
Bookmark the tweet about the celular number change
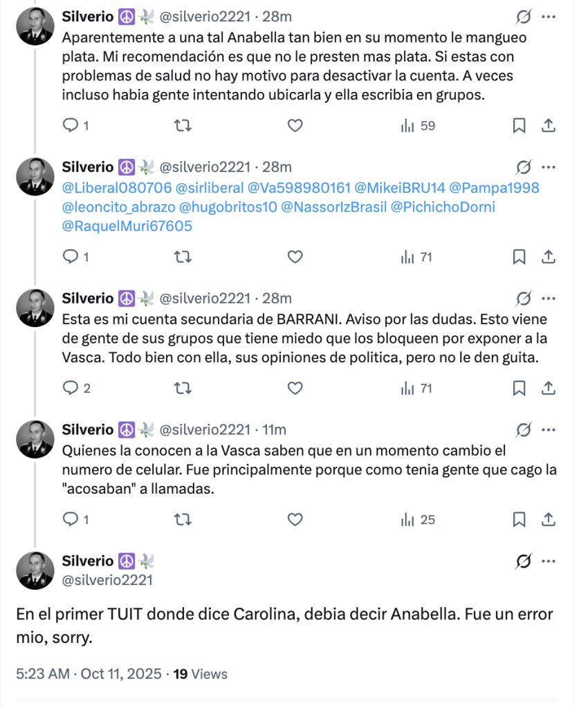(x=519, y=519)
